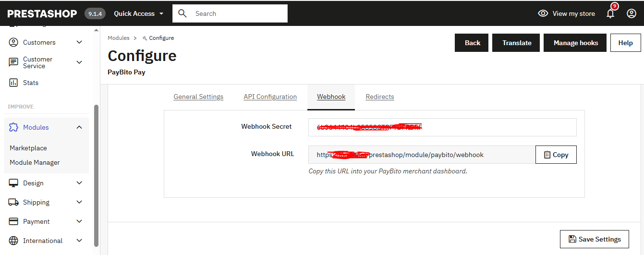Click the International globe icon
The width and height of the screenshot is (644, 255).
click(x=14, y=241)
